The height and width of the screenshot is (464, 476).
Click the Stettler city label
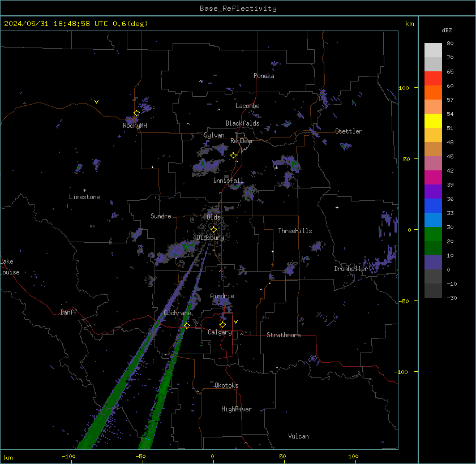(x=349, y=131)
